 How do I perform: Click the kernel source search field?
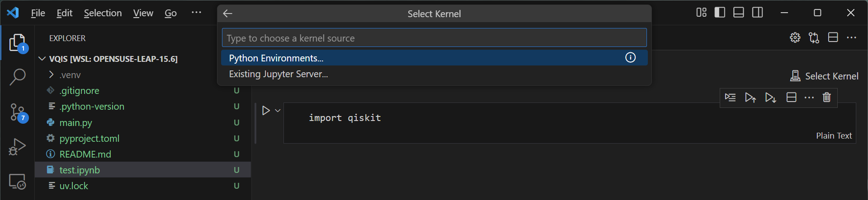(x=434, y=38)
